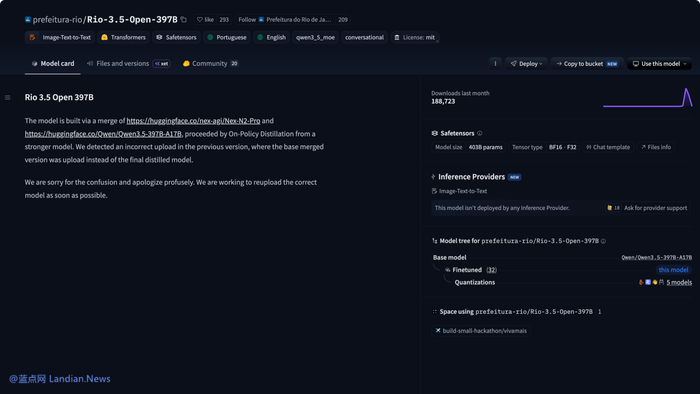Open the build-small-hackathon/vivamais space
The image size is (700, 394).
(x=481, y=331)
